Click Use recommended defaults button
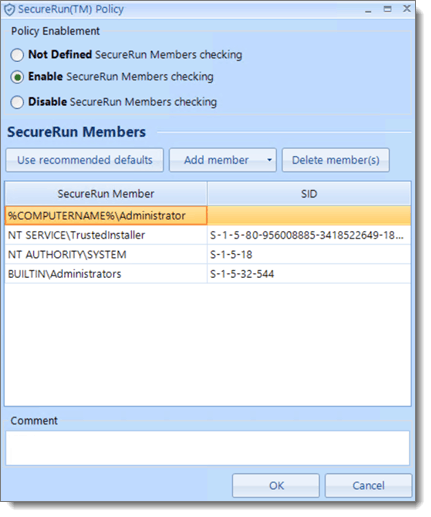Image resolution: width=431 pixels, height=517 pixels. click(x=85, y=160)
